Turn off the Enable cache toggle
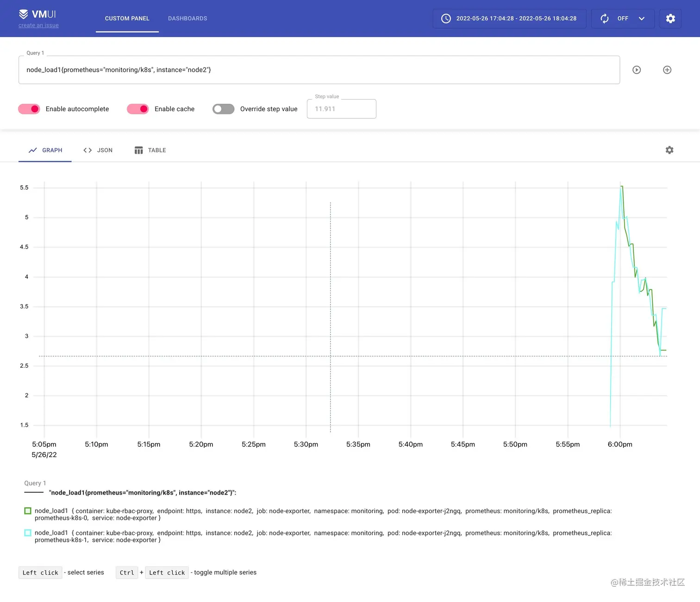Image resolution: width=700 pixels, height=602 pixels. tap(137, 109)
